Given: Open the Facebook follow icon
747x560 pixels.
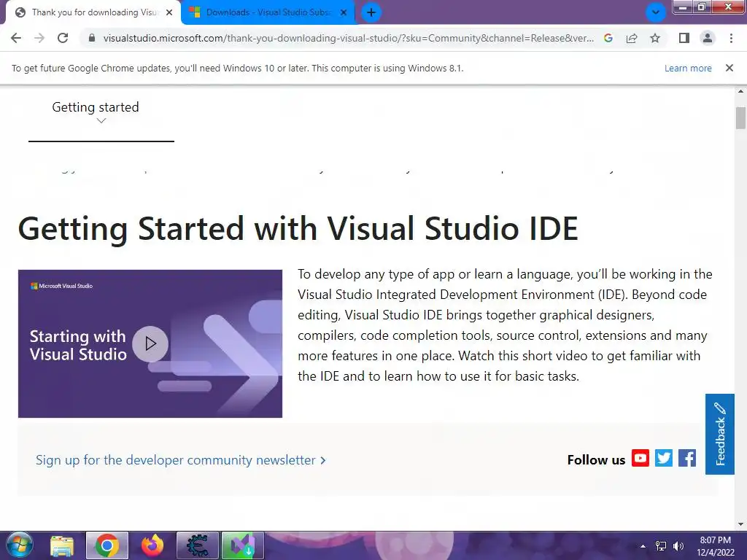Looking at the screenshot, I should point(687,458).
